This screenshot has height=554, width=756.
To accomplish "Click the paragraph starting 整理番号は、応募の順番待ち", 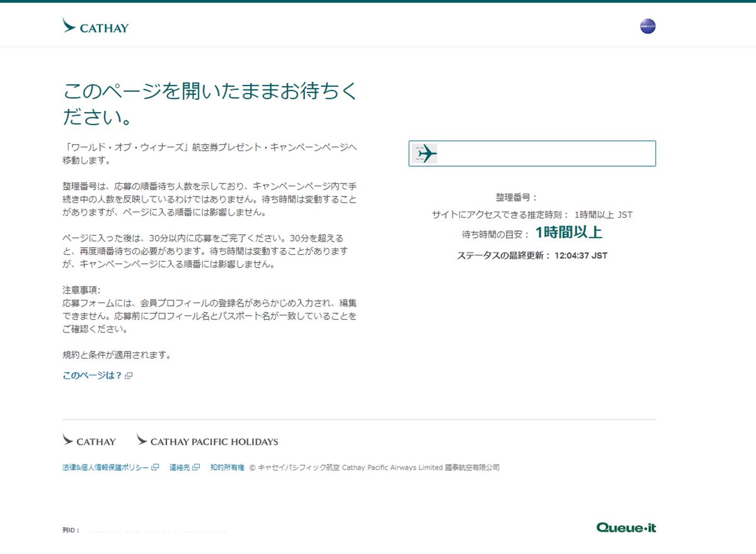I will coord(210,200).
